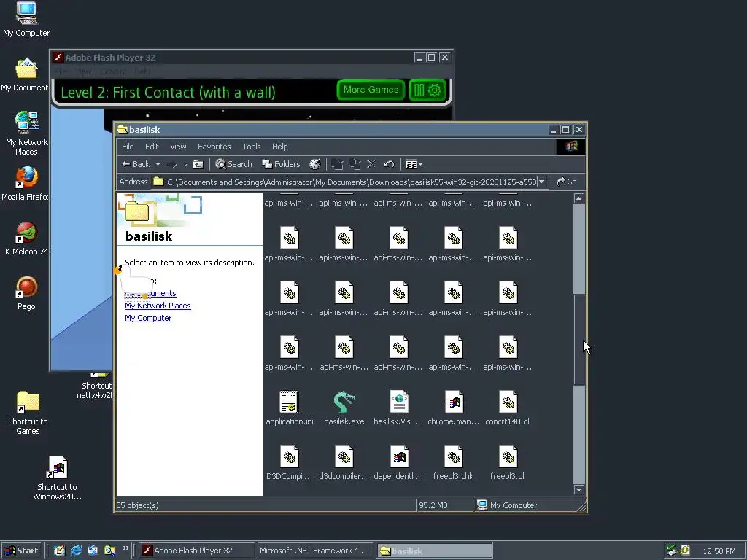Open the Start menu
Viewport: 747px width, 560px height.
click(x=21, y=551)
